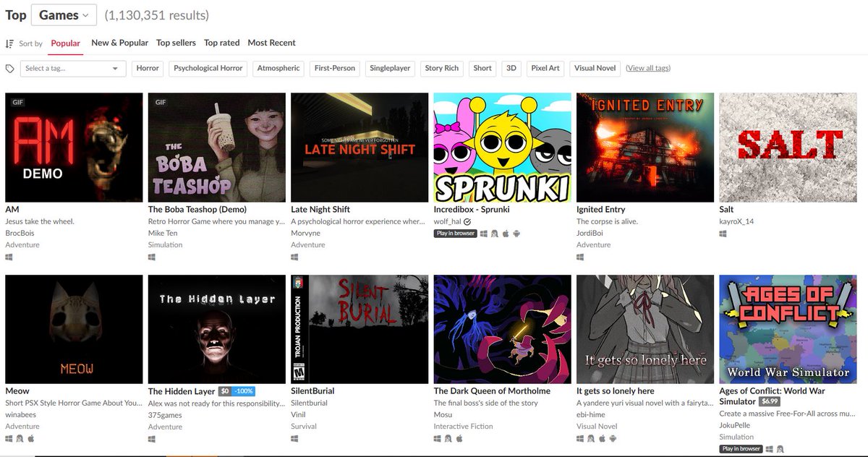Click the sort icon next to Sort by
Viewport: 868px width, 457px height.
click(7, 43)
